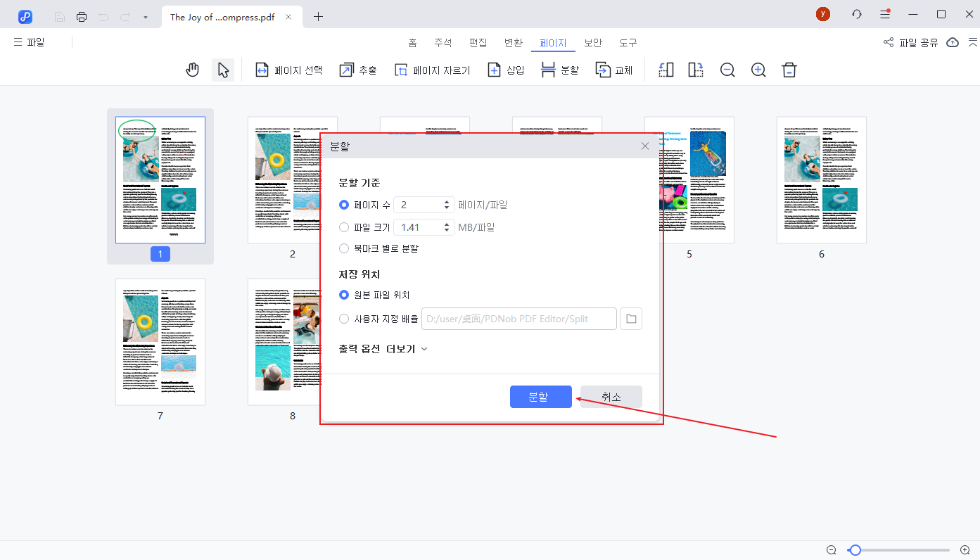This screenshot has height=560, width=980.
Task: Enable 사용자 지정 배출 output location
Action: [344, 318]
